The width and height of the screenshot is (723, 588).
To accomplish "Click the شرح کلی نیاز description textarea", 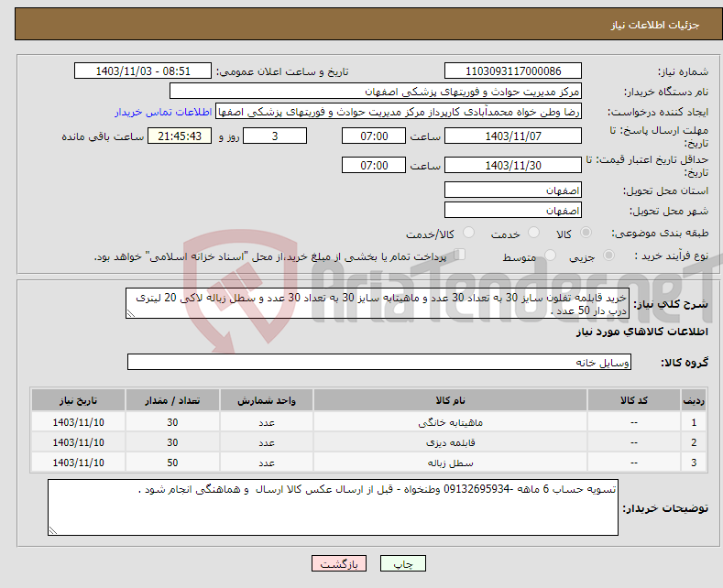I will pyautogui.click(x=378, y=303).
